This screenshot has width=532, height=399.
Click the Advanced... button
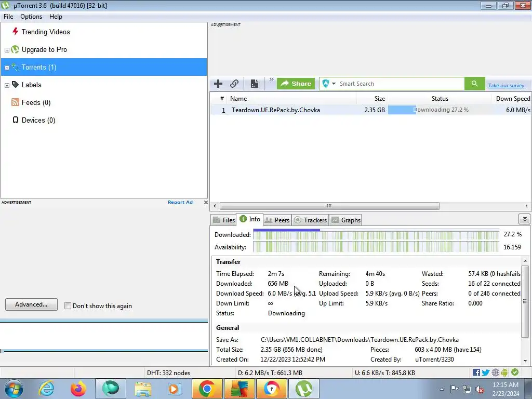click(x=31, y=304)
